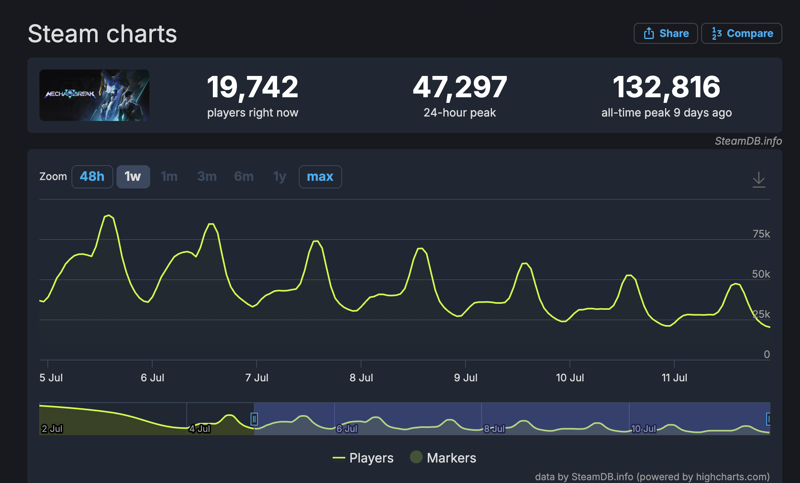Switch zoom to 6m

pos(243,176)
